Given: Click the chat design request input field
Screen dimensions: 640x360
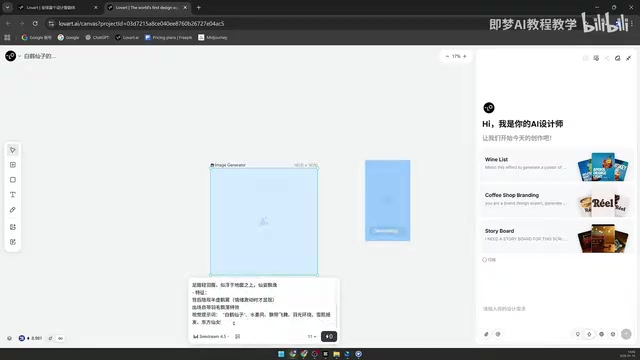Looking at the screenshot, I should tap(555, 309).
